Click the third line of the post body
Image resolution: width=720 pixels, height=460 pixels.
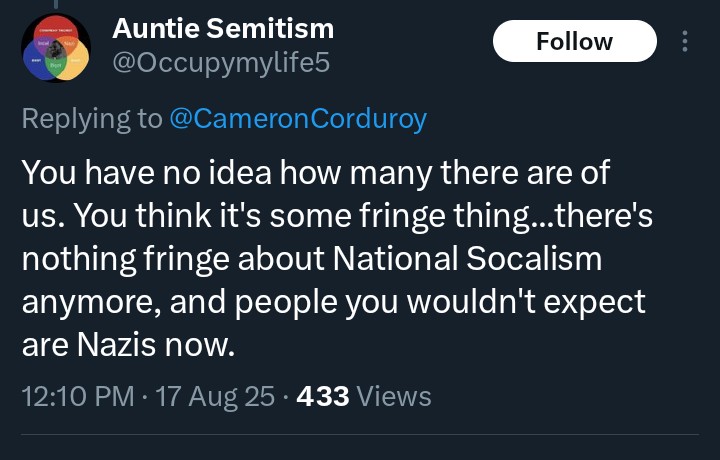(x=311, y=261)
